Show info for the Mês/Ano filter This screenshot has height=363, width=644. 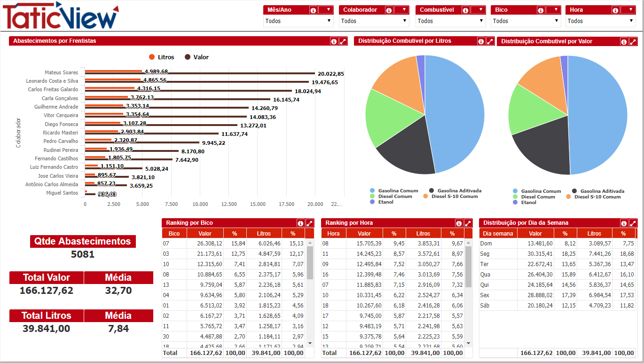tap(313, 10)
